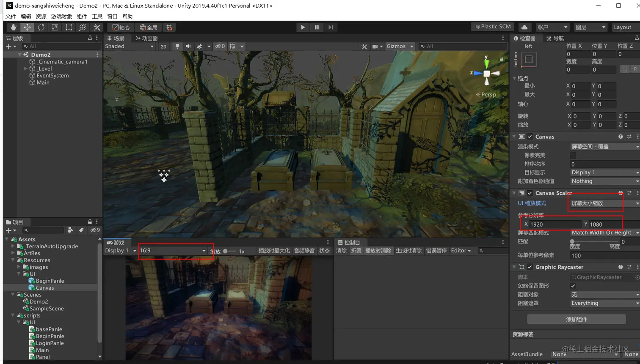Open Graphic Raycaster help icon

click(621, 267)
